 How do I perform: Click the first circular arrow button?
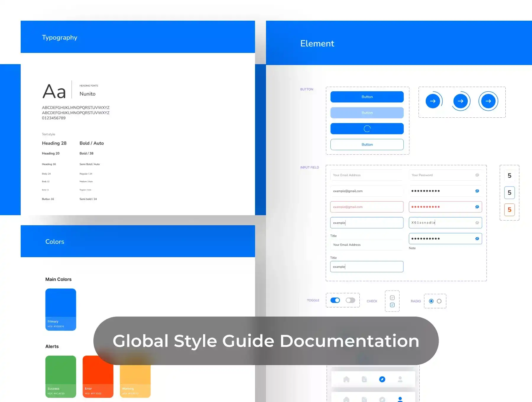(433, 101)
